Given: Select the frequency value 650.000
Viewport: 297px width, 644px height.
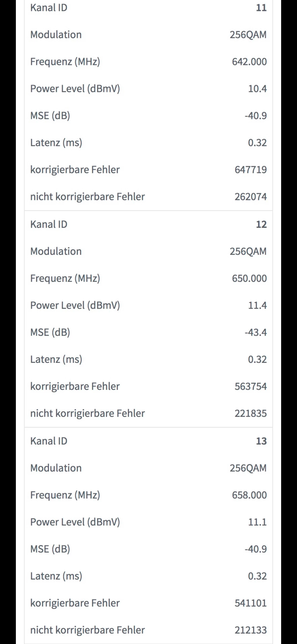Looking at the screenshot, I should coord(249,278).
